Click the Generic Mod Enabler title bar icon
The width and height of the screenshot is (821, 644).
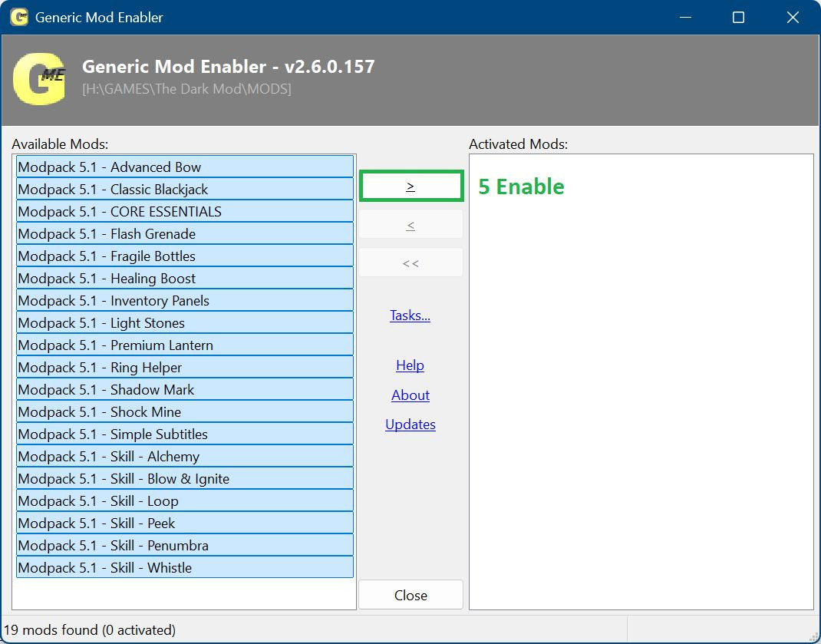[19, 17]
